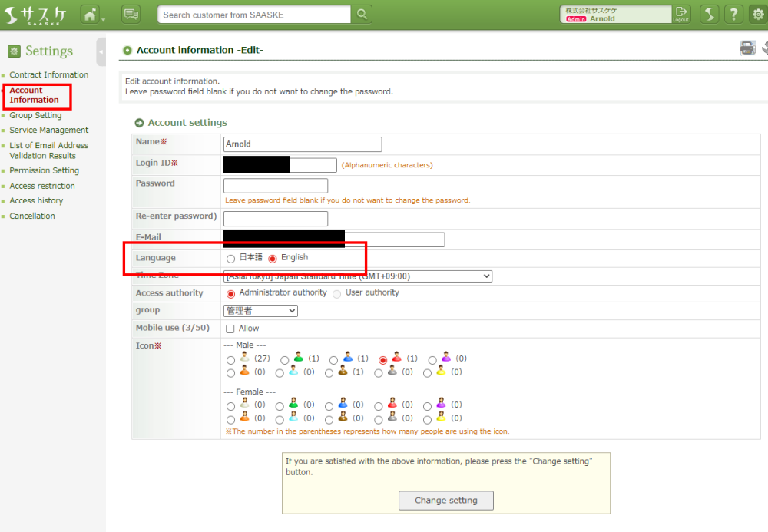This screenshot has width=768, height=532.
Task: Open help via question mark icon
Action: point(734,14)
